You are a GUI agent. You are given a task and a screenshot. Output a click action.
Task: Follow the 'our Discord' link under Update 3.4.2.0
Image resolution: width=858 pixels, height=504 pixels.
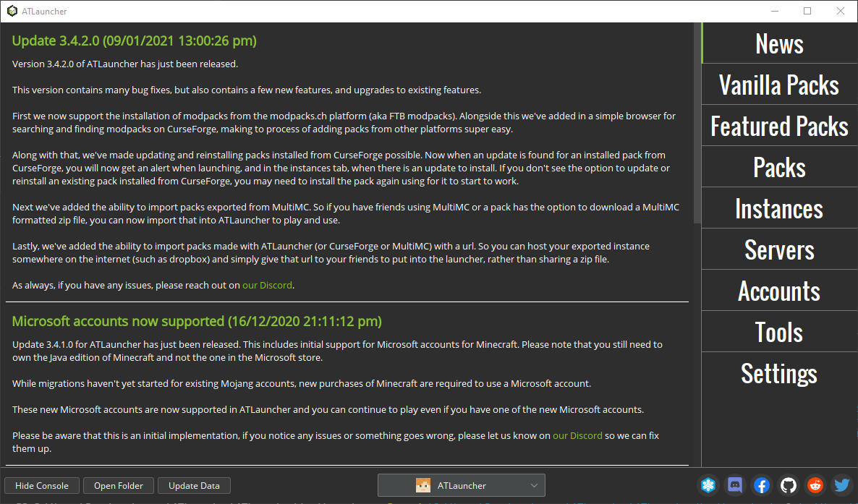[267, 285]
